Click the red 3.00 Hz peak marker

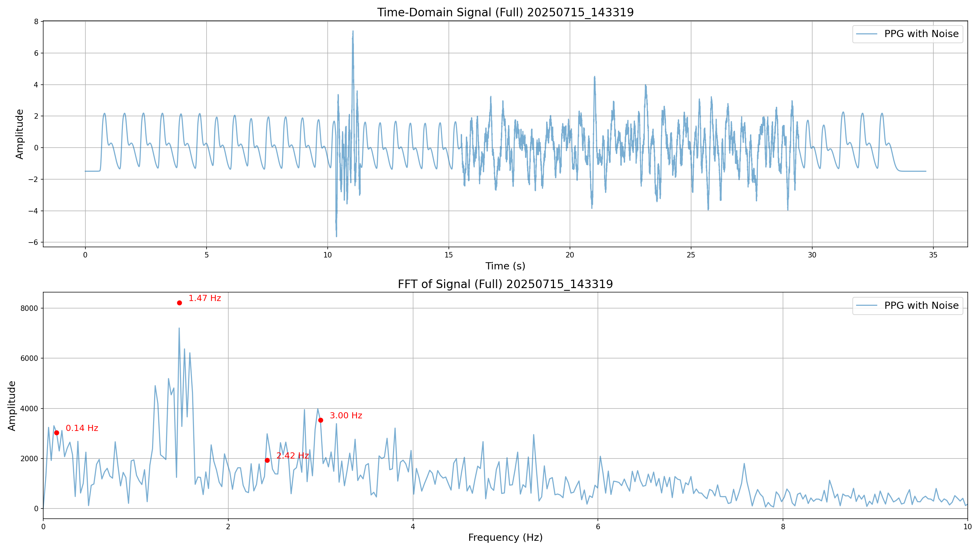(x=321, y=420)
